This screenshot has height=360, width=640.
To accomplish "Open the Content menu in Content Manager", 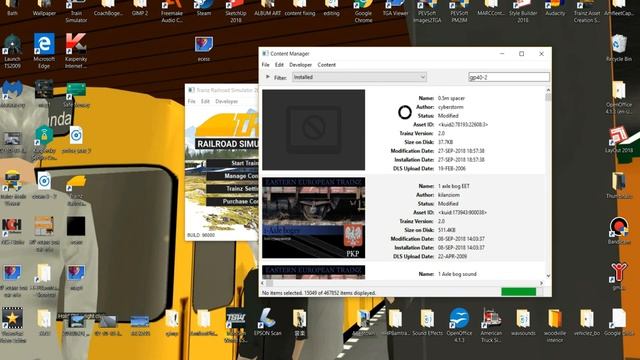I will (327, 65).
